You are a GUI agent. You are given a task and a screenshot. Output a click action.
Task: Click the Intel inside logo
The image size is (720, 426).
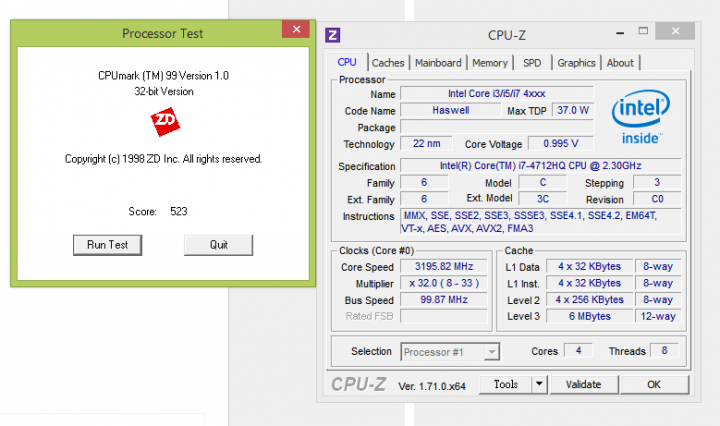coord(641,117)
